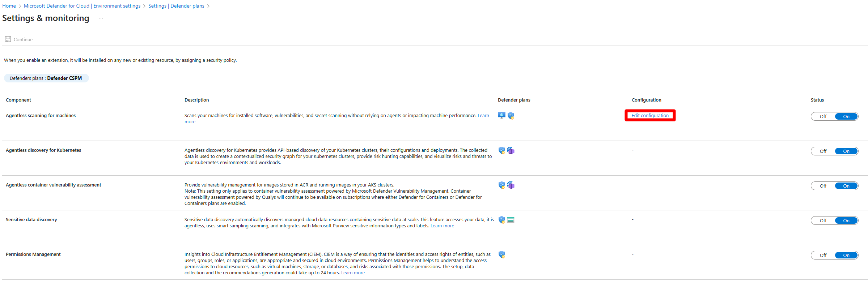
Task: Click the shield icon in the container vulnerability row
Action: 501,185
